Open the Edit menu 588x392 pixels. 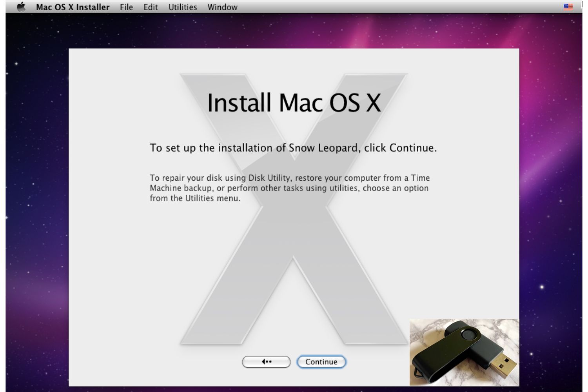click(x=151, y=7)
